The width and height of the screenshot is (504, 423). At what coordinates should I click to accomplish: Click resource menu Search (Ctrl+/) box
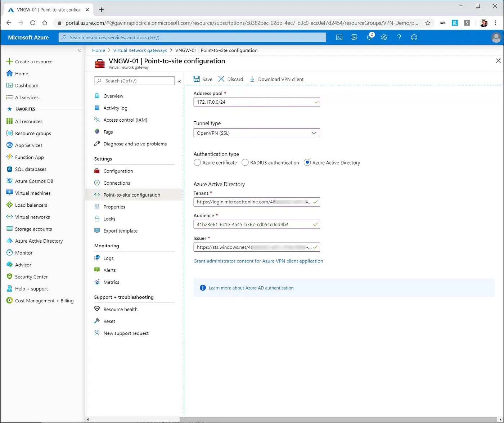[134, 81]
